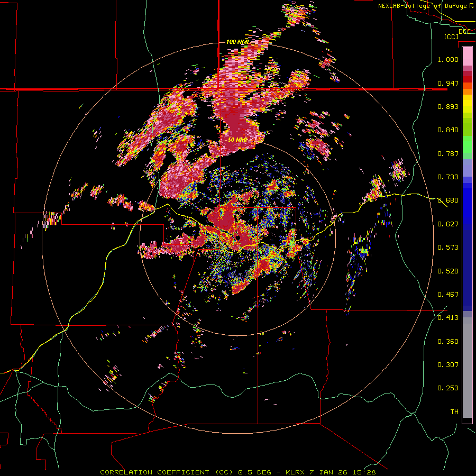Viewport: 476px width, 476px height.
Task: Click the 7 JAN 26 date text
Action: pos(329,472)
